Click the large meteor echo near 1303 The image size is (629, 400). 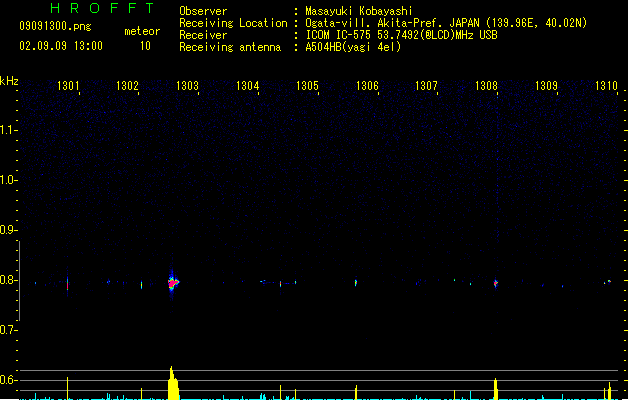point(173,283)
